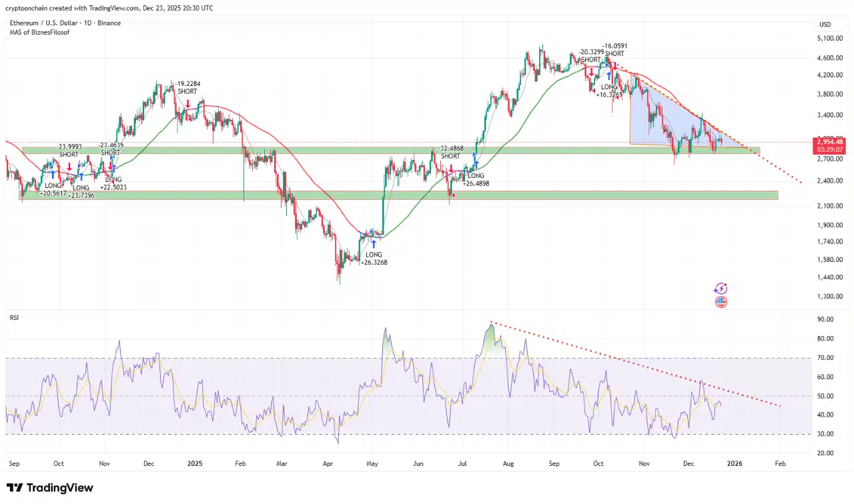
Task: Click the US flag economic event icon
Action: [x=721, y=302]
